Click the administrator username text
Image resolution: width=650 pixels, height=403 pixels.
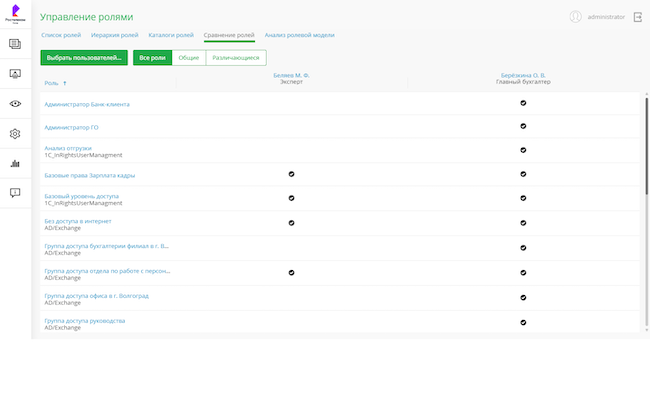click(606, 17)
